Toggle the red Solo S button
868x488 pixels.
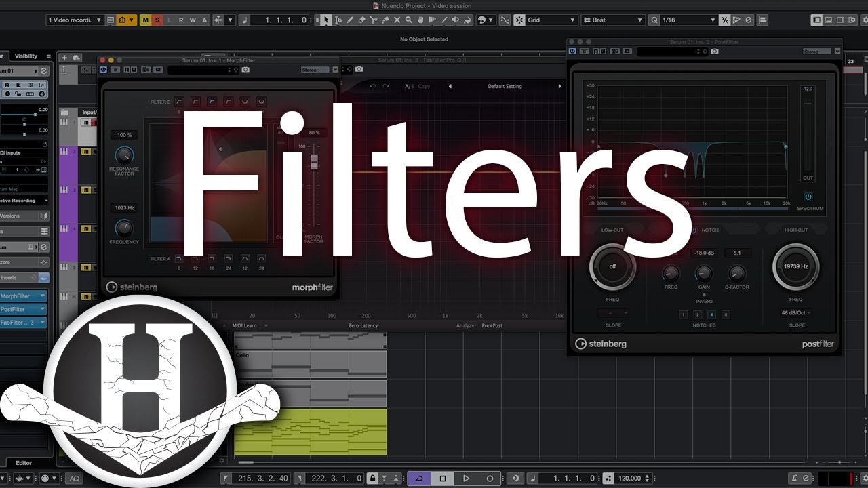(157, 20)
